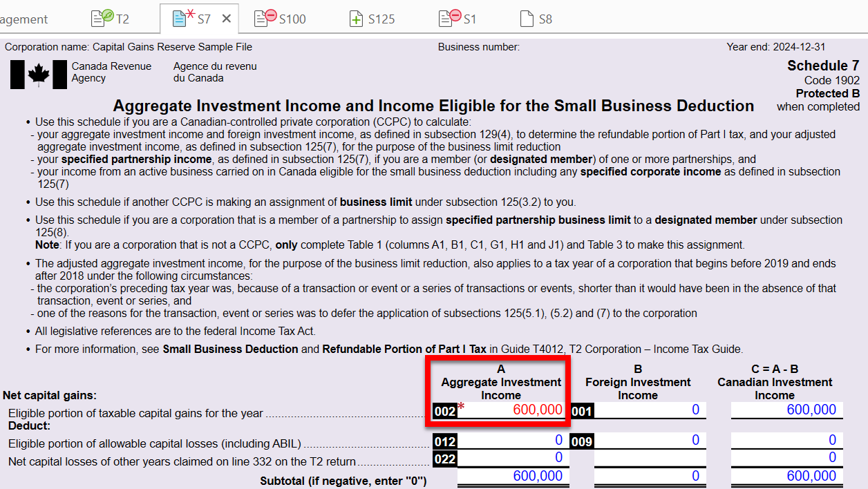Click the line 022 label box

[445, 459]
